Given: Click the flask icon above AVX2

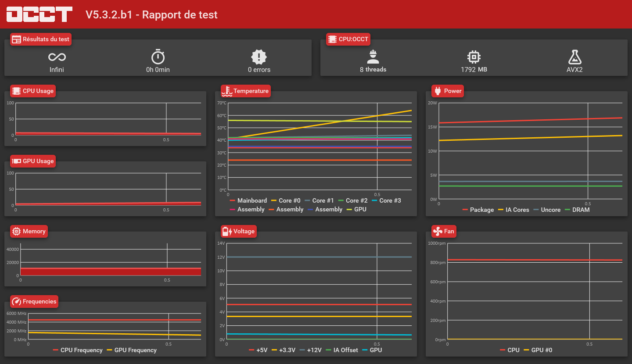Looking at the screenshot, I should point(575,57).
